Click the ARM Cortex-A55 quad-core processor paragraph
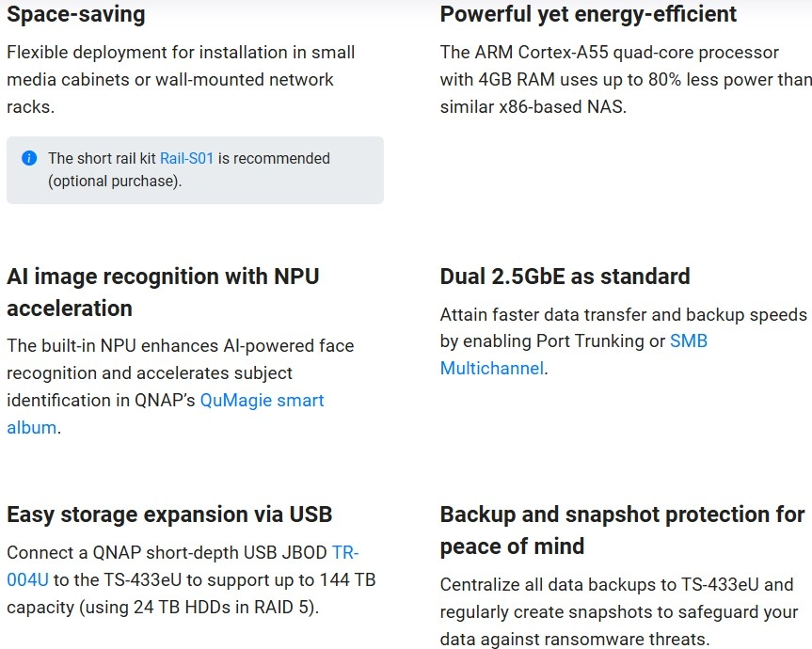 (x=626, y=80)
